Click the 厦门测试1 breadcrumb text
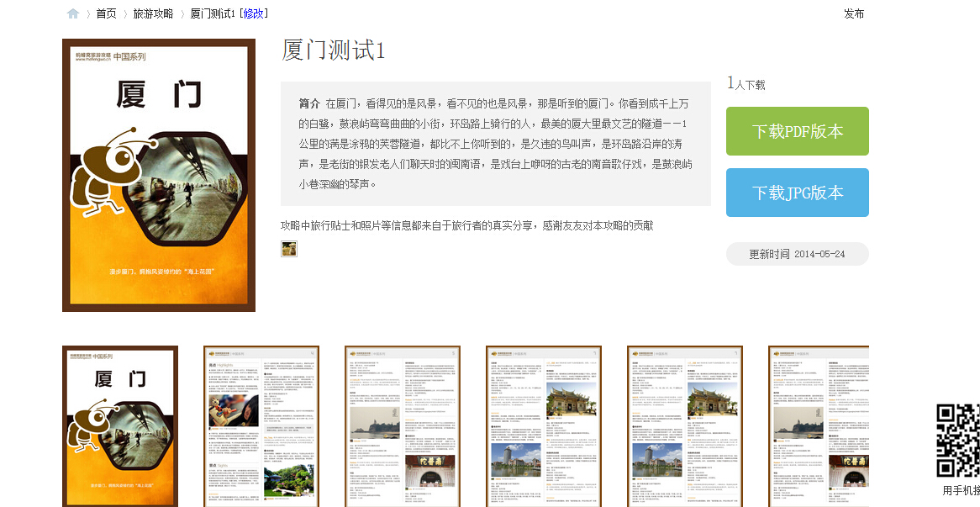980x507 pixels. [213, 13]
